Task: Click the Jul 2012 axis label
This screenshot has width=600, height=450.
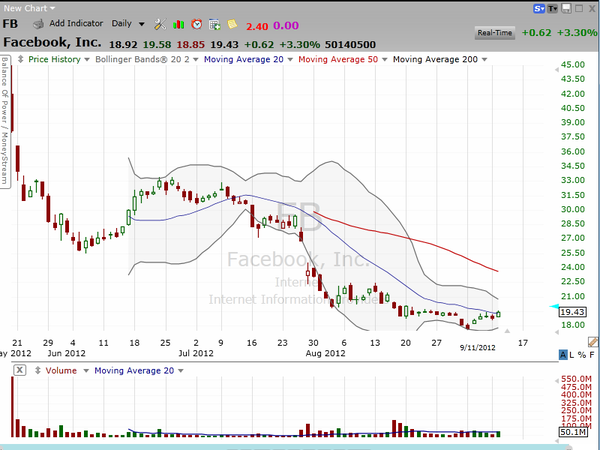Action: pos(196,353)
